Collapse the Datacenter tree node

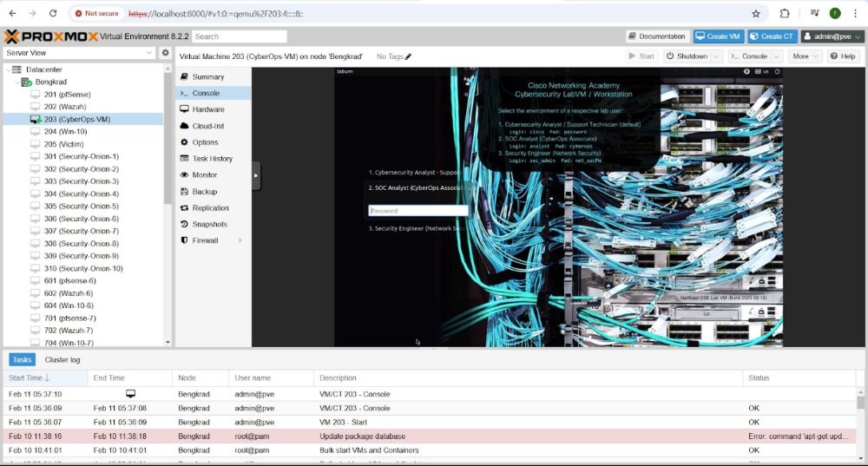(8, 69)
